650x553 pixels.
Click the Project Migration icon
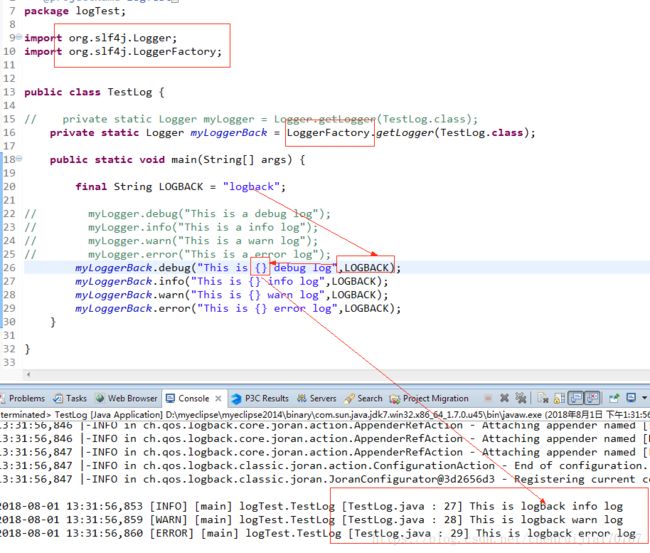[395, 399]
